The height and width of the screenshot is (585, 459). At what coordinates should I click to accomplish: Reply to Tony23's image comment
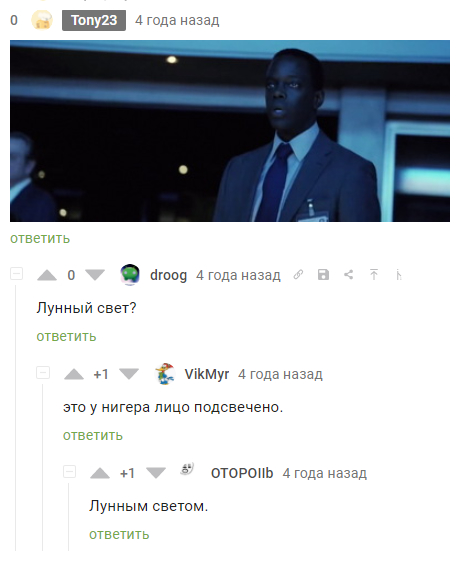(40, 238)
